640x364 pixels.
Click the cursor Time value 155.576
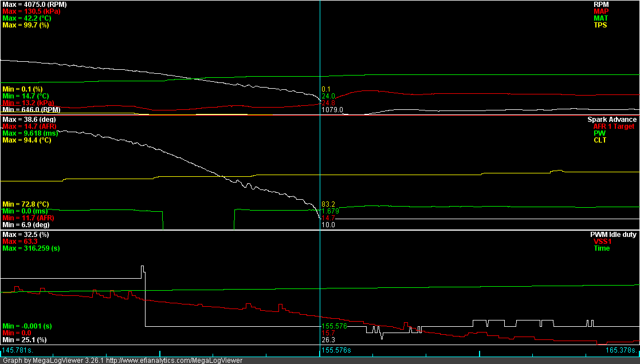tap(334, 326)
